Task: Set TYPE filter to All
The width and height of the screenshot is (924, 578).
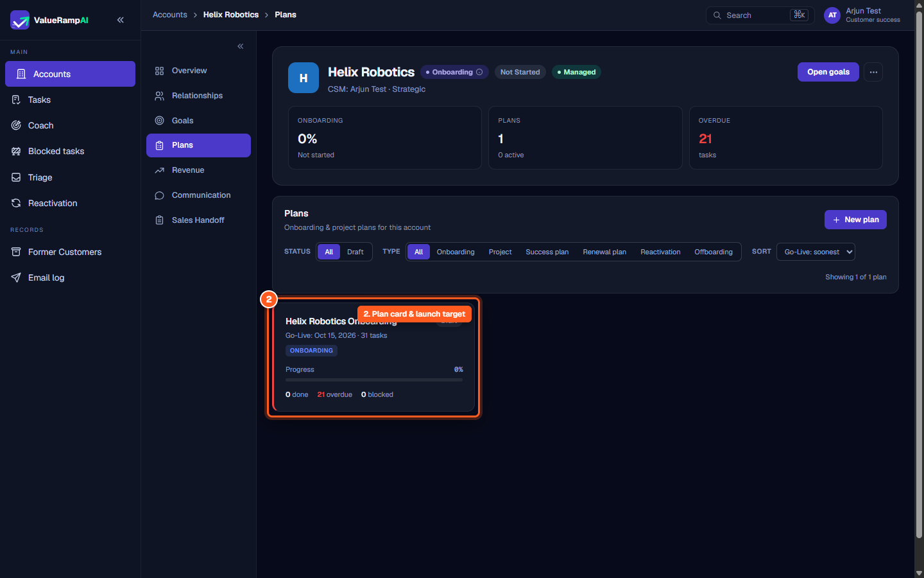Action: 418,252
